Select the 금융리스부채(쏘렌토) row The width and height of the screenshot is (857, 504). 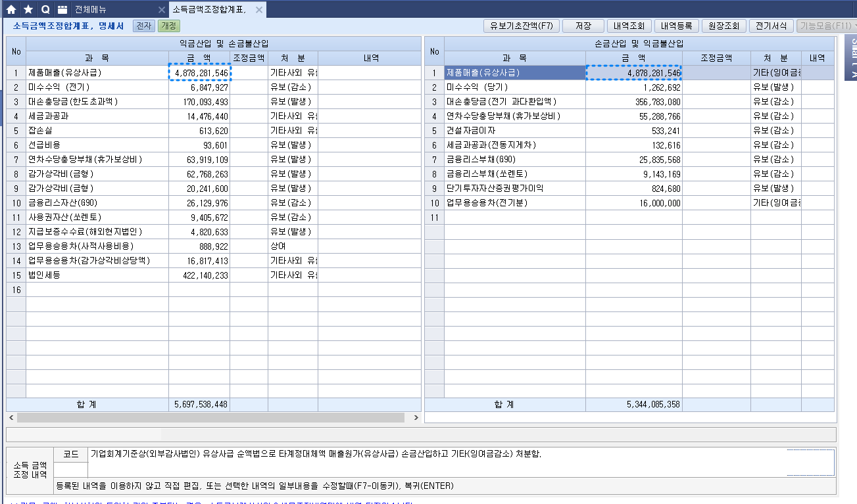tap(629, 174)
